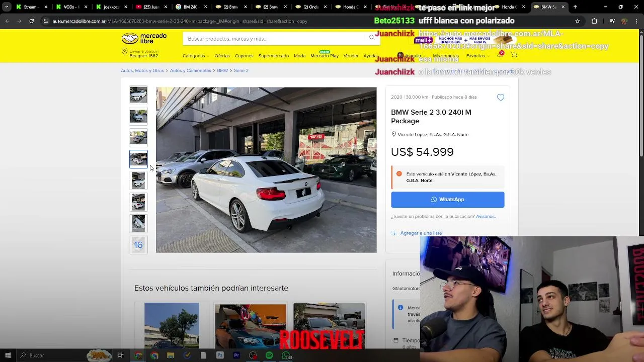The image size is (644, 362).
Task: Open the Cupones menu item
Action: pos(244,56)
